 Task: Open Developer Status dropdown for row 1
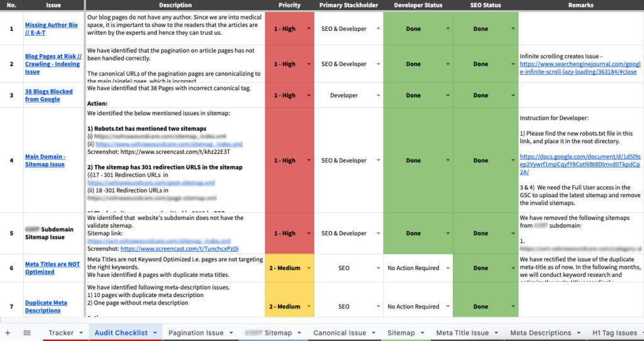(448, 29)
